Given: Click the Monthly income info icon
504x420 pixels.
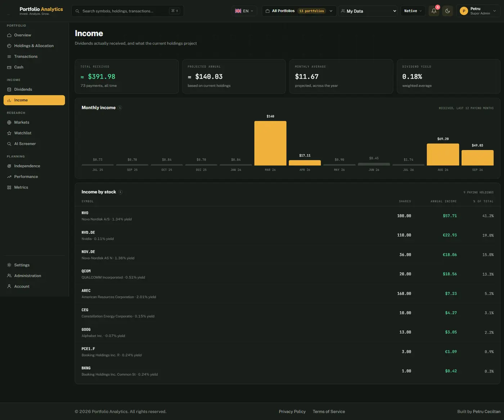Looking at the screenshot, I should tap(120, 108).
